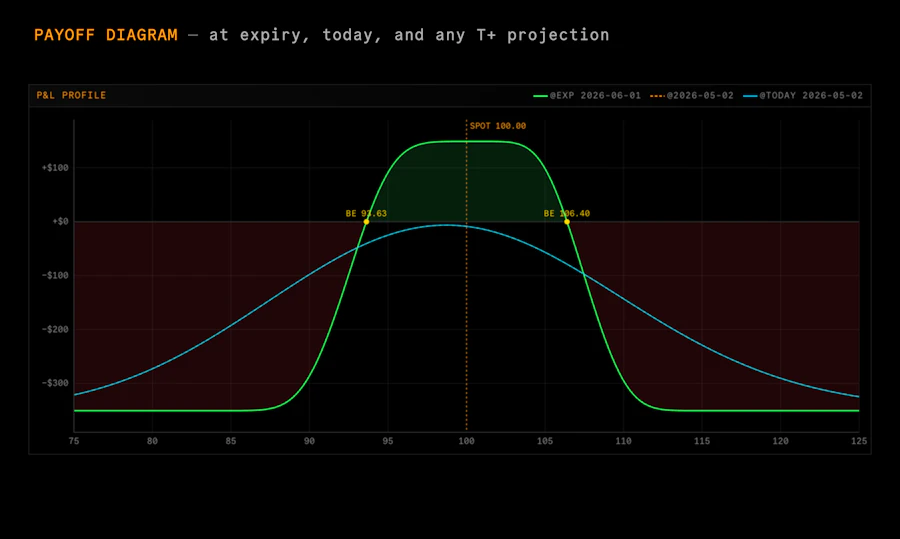Click the 75 x-axis tick label
Image resolution: width=900 pixels, height=539 pixels.
(x=73, y=441)
